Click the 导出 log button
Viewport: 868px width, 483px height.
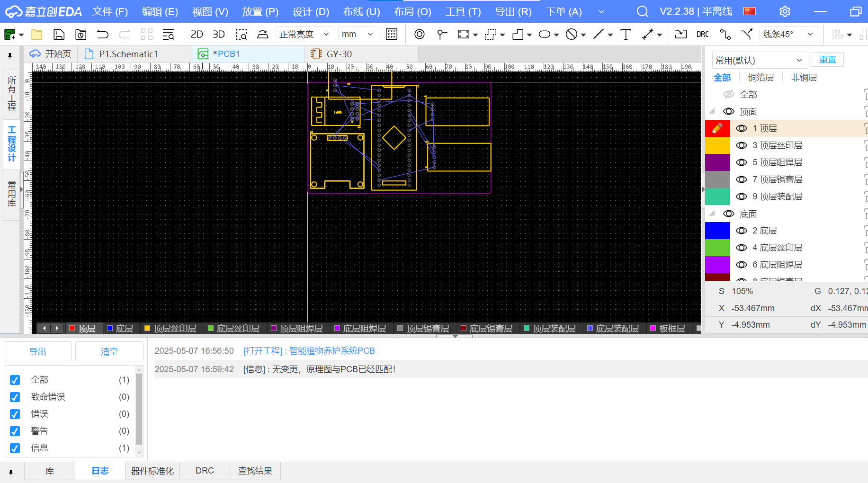pyautogui.click(x=38, y=351)
